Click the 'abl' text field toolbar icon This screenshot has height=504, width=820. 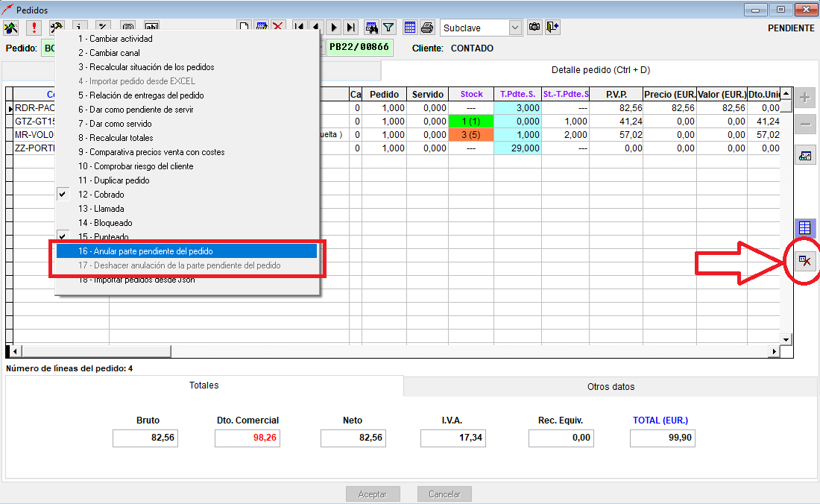tap(151, 26)
